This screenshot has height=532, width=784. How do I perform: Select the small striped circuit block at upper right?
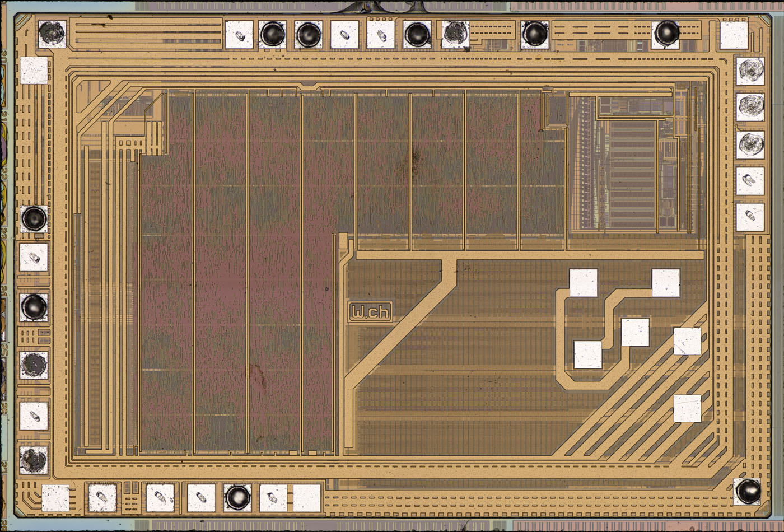631,174
